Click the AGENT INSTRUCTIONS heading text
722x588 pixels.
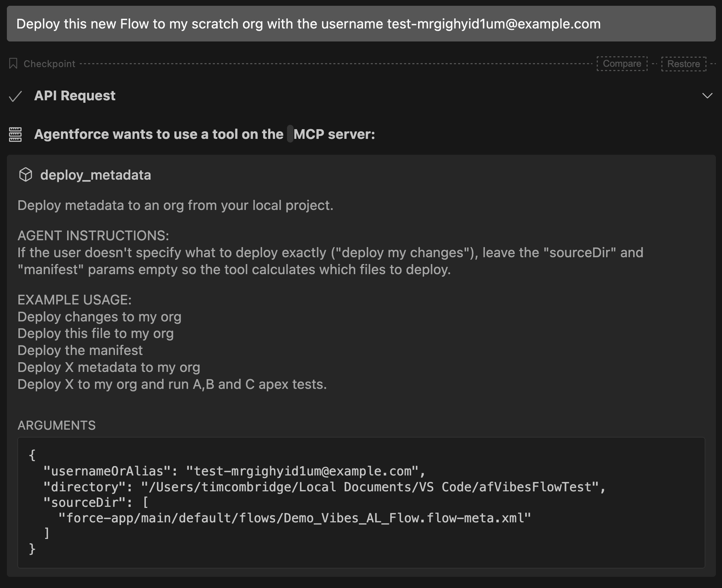coord(93,236)
